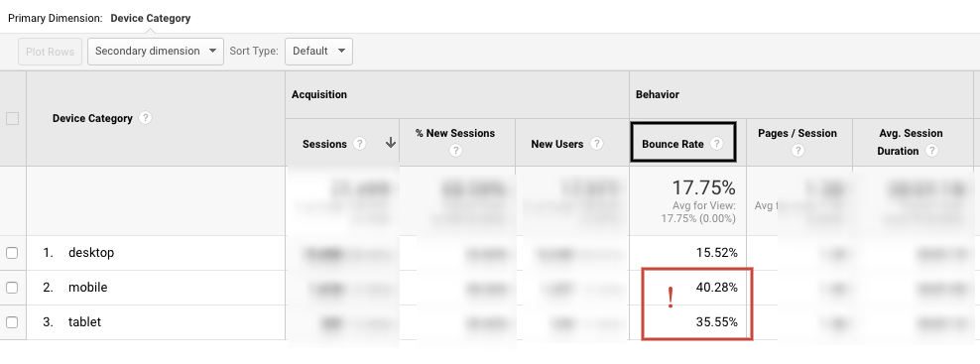The width and height of the screenshot is (980, 364).
Task: Click help icon under Pages / Session
Action: [796, 151]
